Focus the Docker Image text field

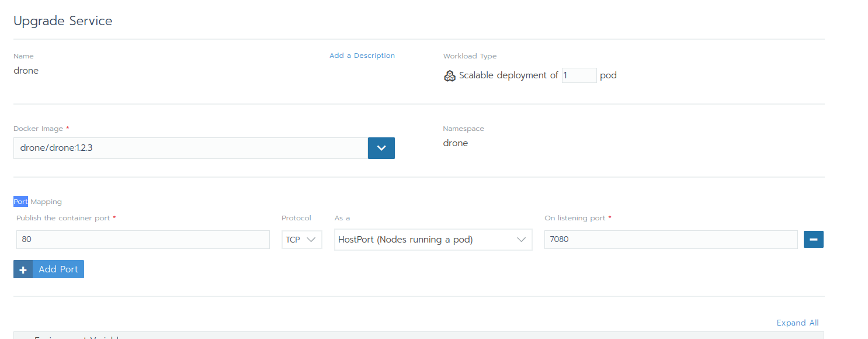click(190, 148)
